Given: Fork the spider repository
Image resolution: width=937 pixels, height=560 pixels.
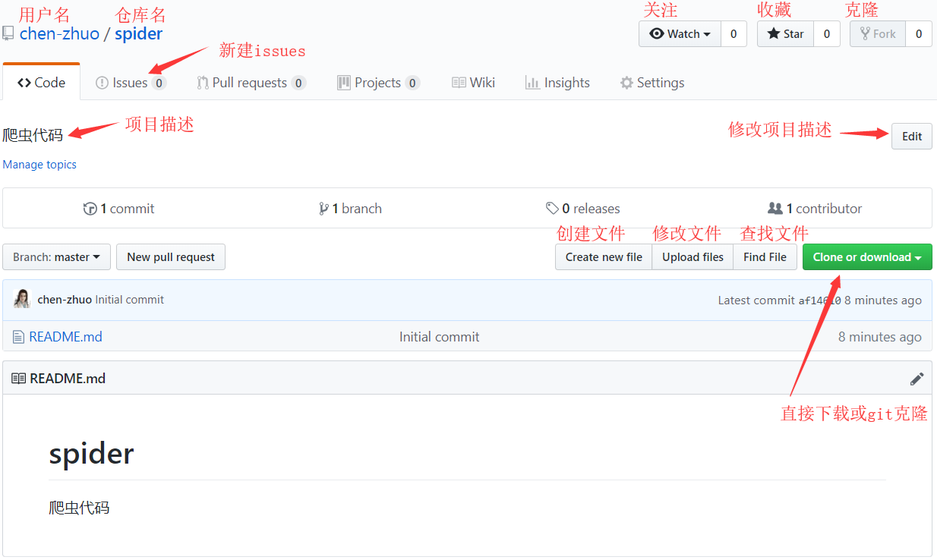Looking at the screenshot, I should click(x=878, y=34).
